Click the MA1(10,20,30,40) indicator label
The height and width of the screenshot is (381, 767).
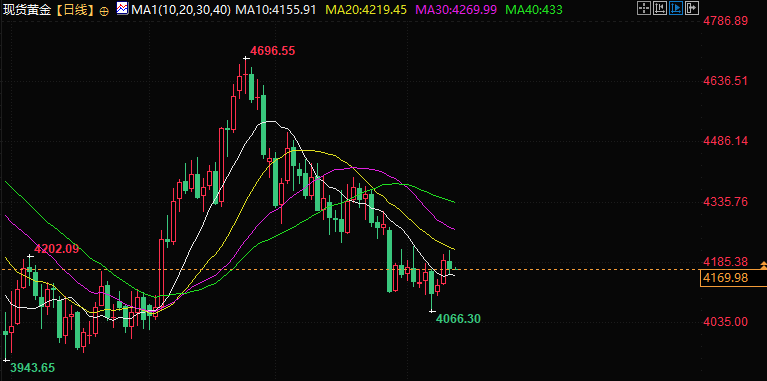pyautogui.click(x=180, y=9)
